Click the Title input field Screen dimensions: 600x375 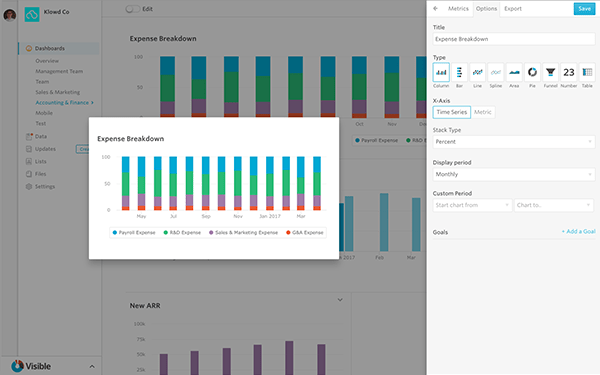514,39
